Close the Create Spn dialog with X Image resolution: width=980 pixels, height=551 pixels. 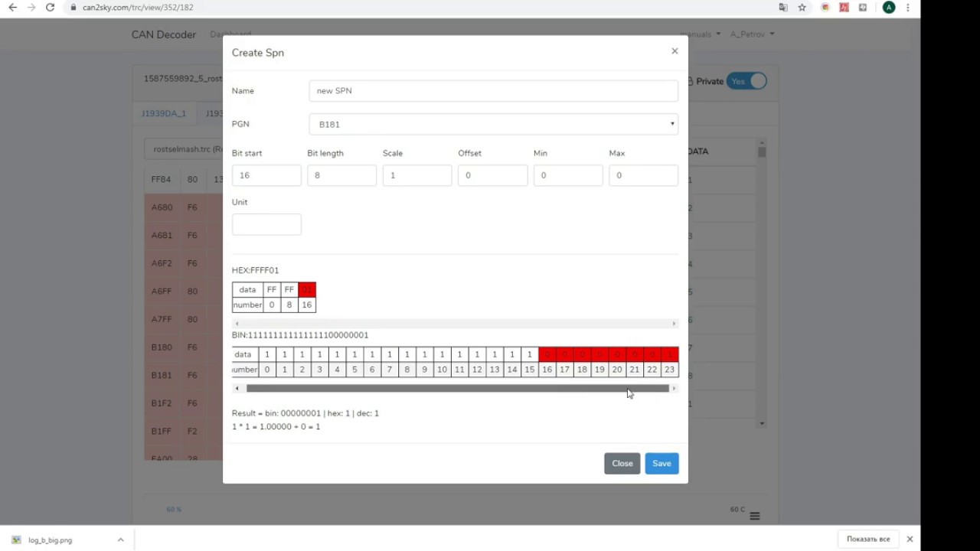(x=675, y=51)
